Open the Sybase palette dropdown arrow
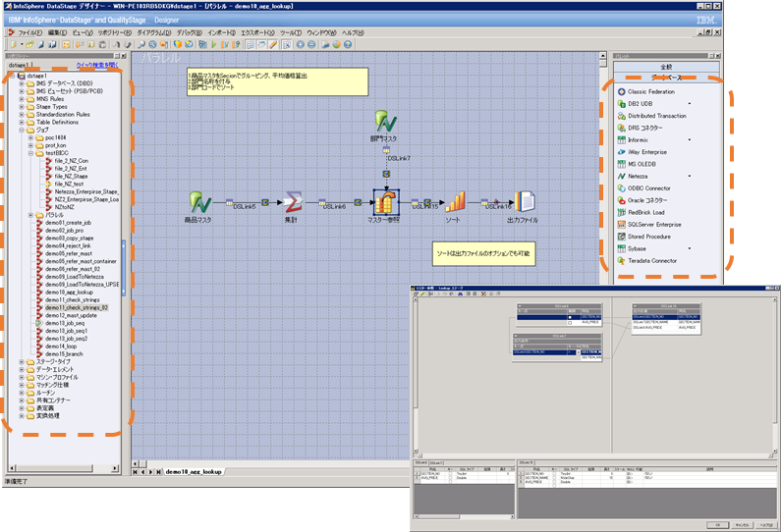The height and width of the screenshot is (532, 781). pyautogui.click(x=690, y=248)
